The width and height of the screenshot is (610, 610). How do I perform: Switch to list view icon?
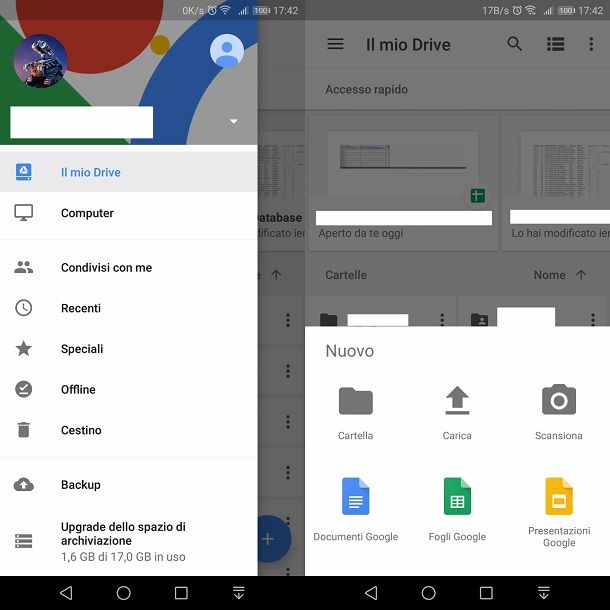pos(556,44)
